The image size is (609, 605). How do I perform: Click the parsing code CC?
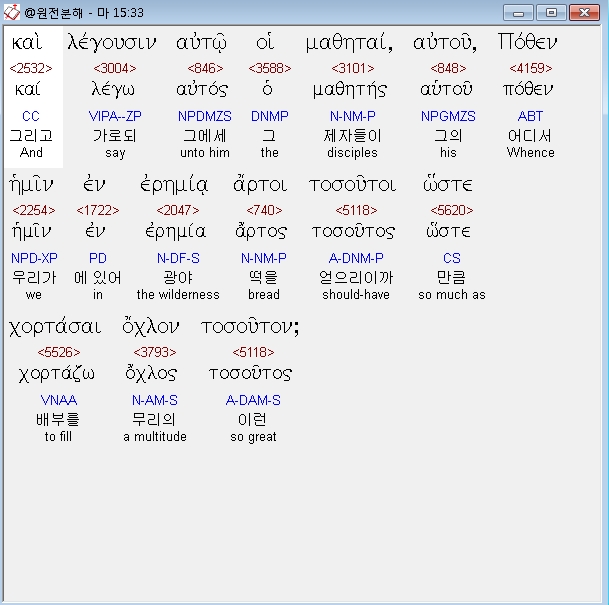pos(31,116)
